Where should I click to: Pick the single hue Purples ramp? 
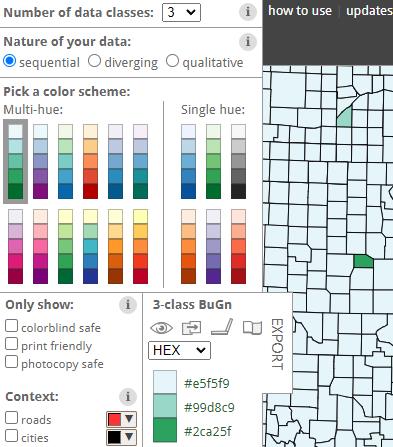pyautogui.click(x=213, y=247)
